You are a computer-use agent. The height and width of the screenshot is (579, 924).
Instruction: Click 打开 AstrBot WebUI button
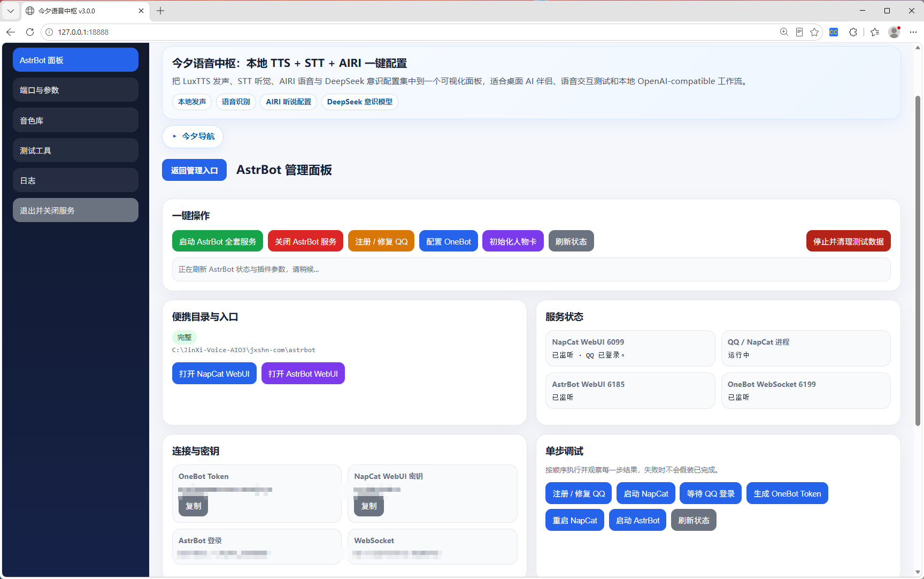coord(303,374)
